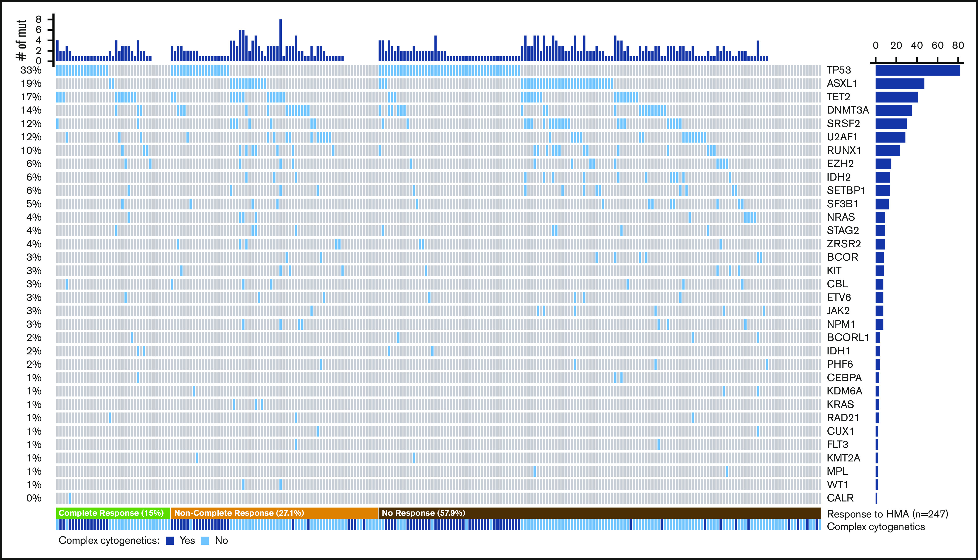Click the 'Response to HMA (n=247)' label
This screenshot has height=560, width=978.
(x=888, y=514)
